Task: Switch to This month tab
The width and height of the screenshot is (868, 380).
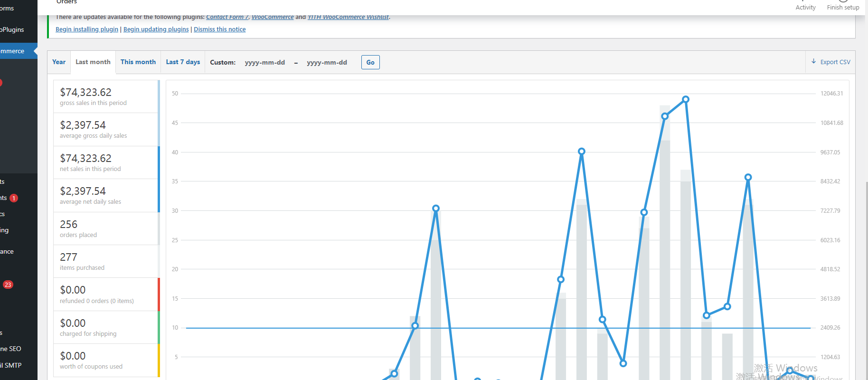Action: [138, 62]
